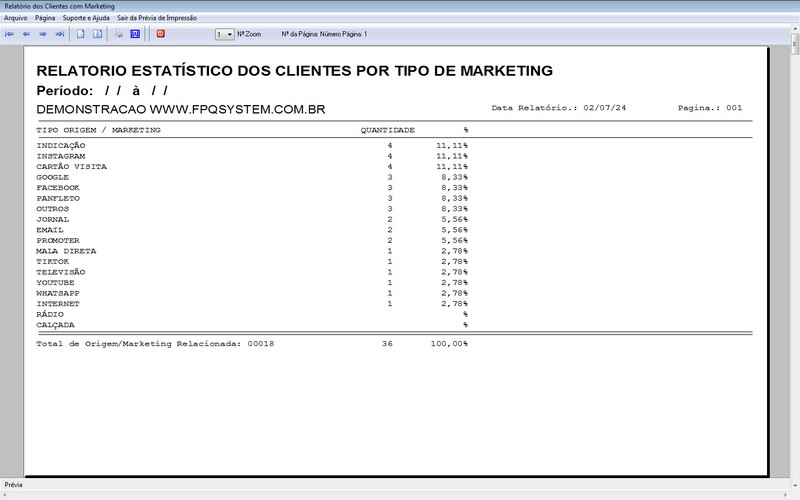Jump to last page arrow icon

(60, 34)
